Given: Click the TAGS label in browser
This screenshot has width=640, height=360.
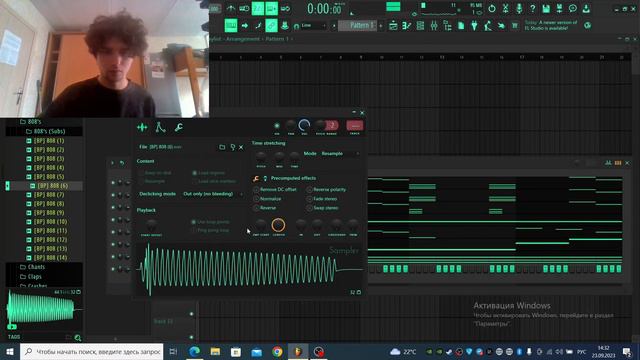Looking at the screenshot, I should [x=14, y=337].
